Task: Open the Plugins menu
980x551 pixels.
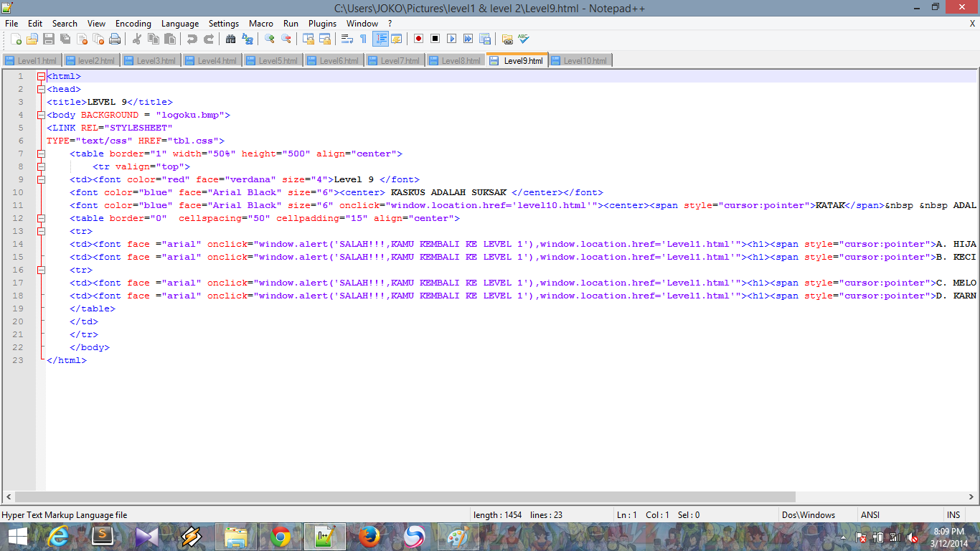Action: pos(322,24)
